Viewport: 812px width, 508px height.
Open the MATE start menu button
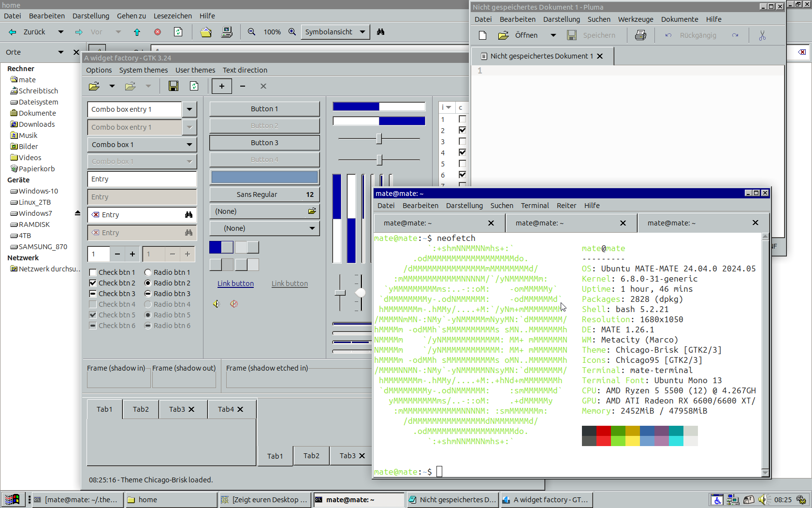pyautogui.click(x=12, y=500)
